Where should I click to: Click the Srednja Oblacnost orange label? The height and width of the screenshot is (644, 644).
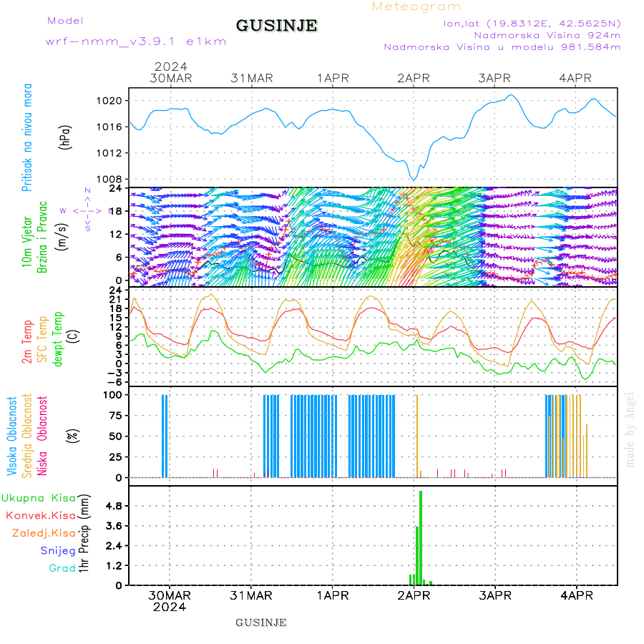26,436
